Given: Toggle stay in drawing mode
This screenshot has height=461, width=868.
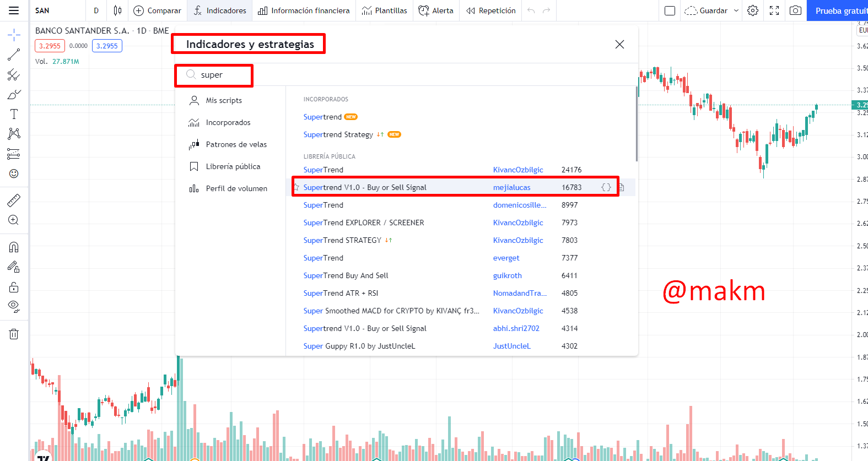Looking at the screenshot, I should [14, 267].
